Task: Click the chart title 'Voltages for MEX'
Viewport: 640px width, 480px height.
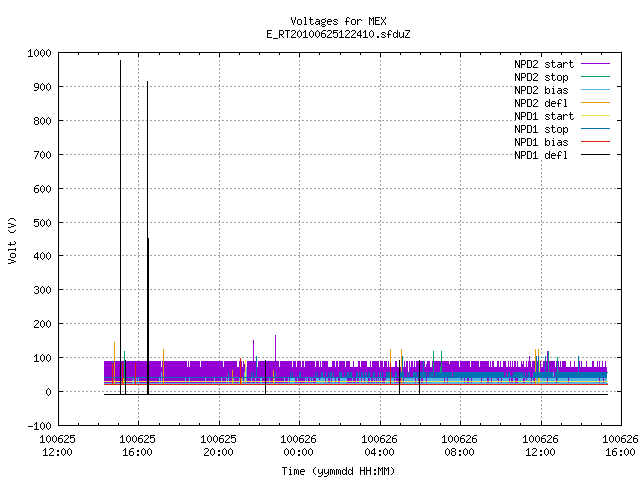Action: coord(338,21)
